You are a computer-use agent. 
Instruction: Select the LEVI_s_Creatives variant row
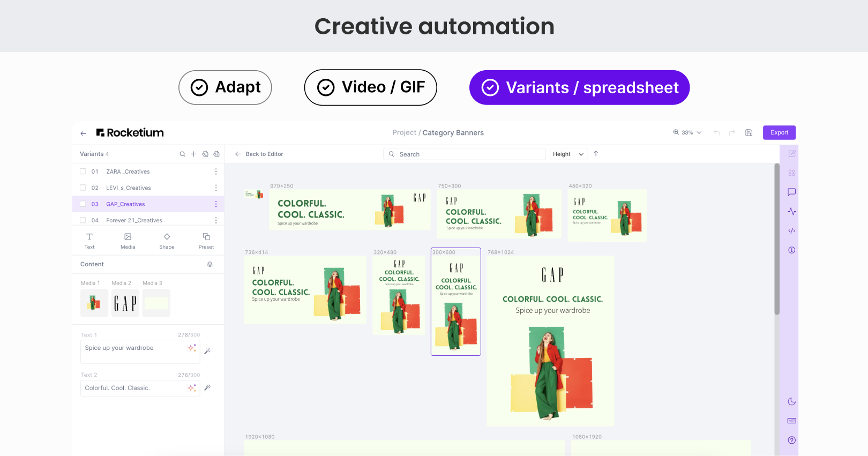click(148, 188)
